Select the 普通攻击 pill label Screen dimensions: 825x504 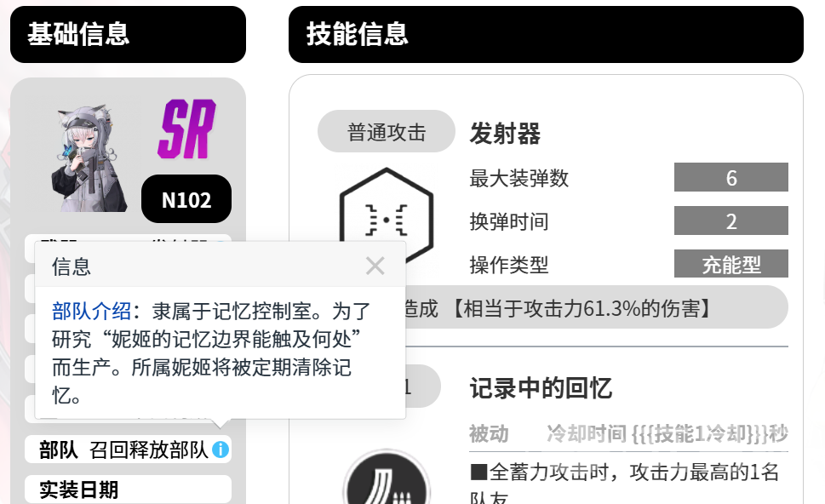click(387, 131)
